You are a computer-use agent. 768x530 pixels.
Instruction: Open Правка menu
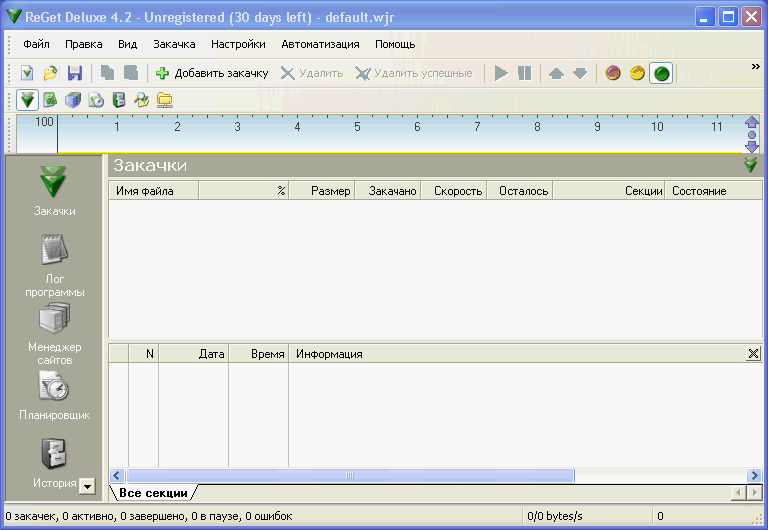click(x=84, y=44)
